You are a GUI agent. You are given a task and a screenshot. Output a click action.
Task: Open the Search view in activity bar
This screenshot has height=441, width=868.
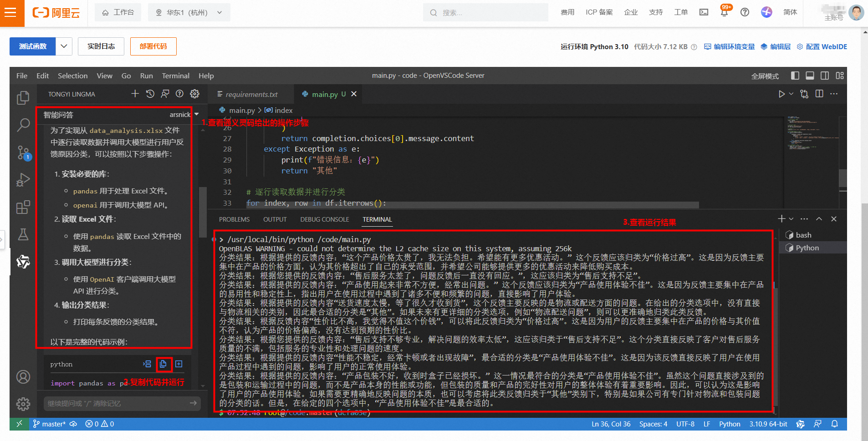(x=23, y=125)
